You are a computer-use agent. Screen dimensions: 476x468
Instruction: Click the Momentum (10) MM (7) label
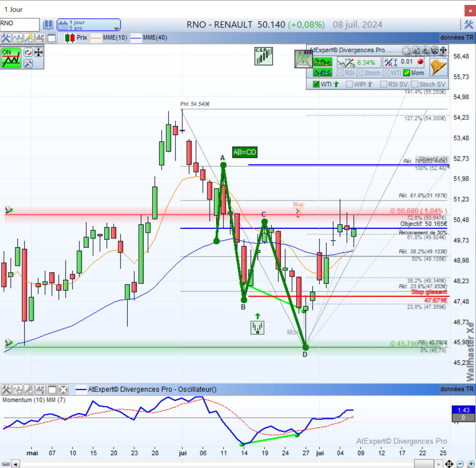34,400
